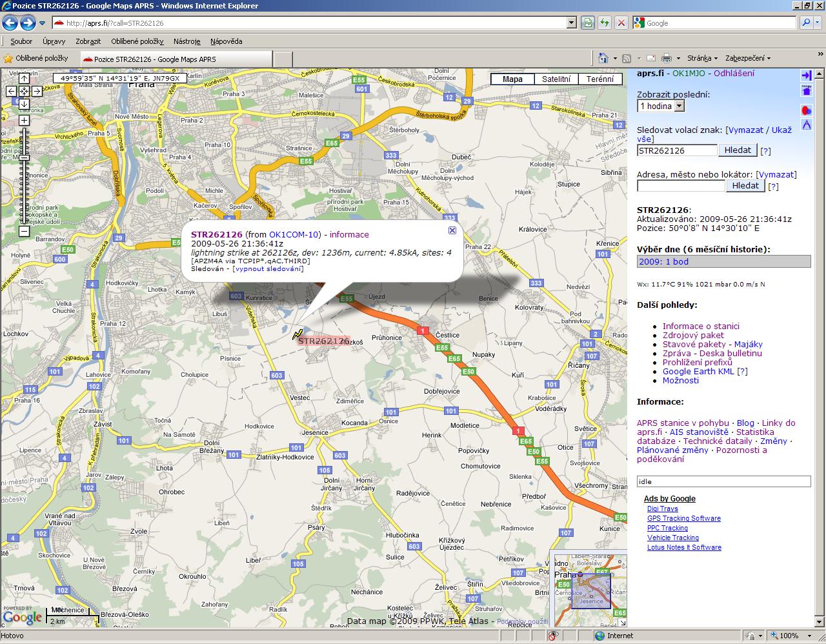Image resolution: width=826 pixels, height=644 pixels.
Task: Return to last result center button
Action: coord(24,91)
